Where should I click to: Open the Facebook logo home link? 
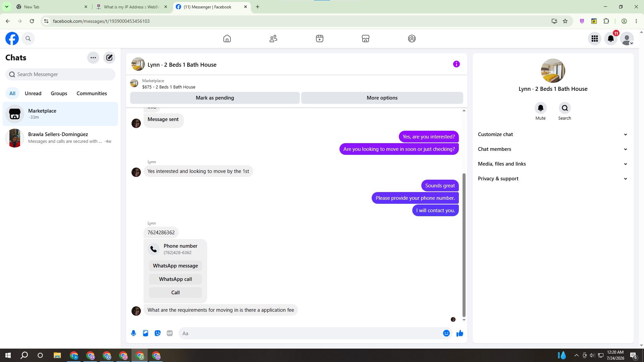click(12, 39)
